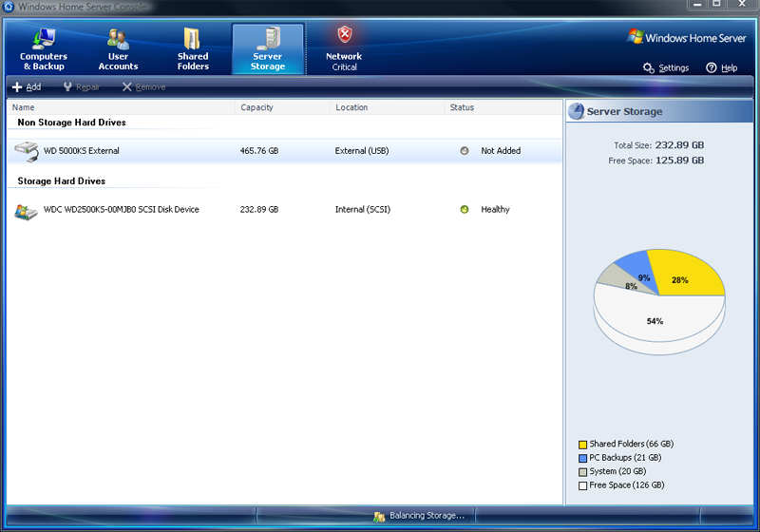Click the Healthy status text
Image resolution: width=760 pixels, height=532 pixels.
[x=495, y=210]
